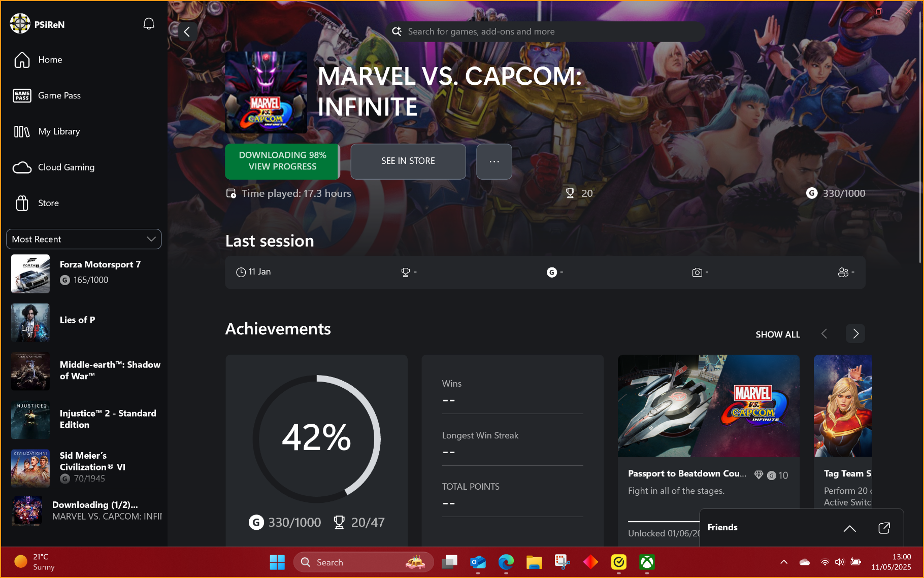Open the clock showing 13:00
This screenshot has width=924, height=578.
(x=891, y=562)
